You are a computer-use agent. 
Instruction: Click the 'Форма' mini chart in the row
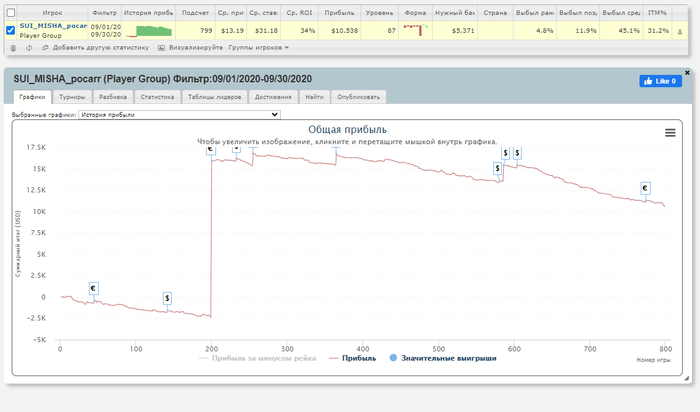pos(415,30)
